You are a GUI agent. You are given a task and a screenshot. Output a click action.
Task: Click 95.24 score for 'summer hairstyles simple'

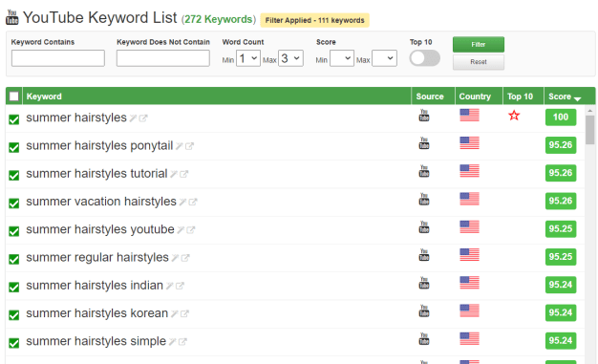click(561, 340)
